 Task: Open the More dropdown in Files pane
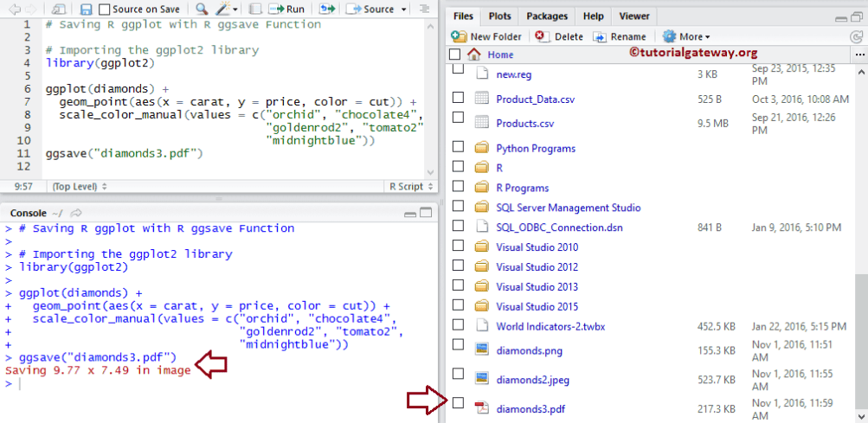point(686,36)
